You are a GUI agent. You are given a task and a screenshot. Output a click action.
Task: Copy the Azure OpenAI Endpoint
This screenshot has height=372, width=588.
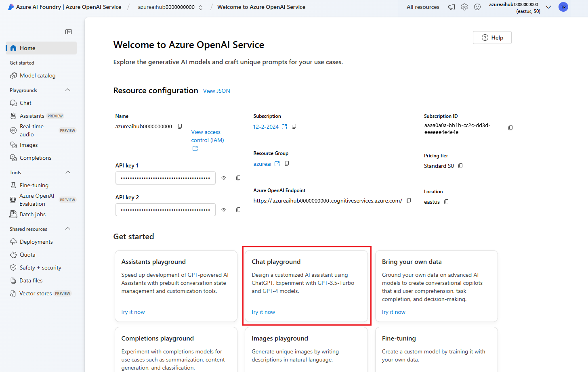tap(409, 200)
